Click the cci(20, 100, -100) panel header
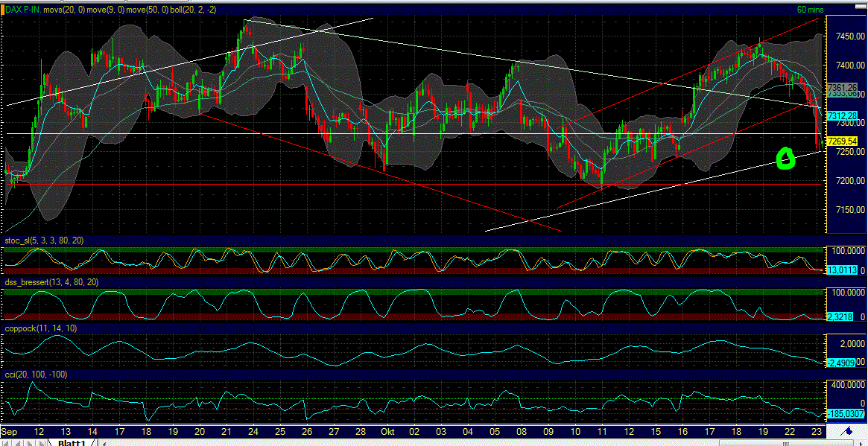This screenshot has width=868, height=446. tap(36, 376)
